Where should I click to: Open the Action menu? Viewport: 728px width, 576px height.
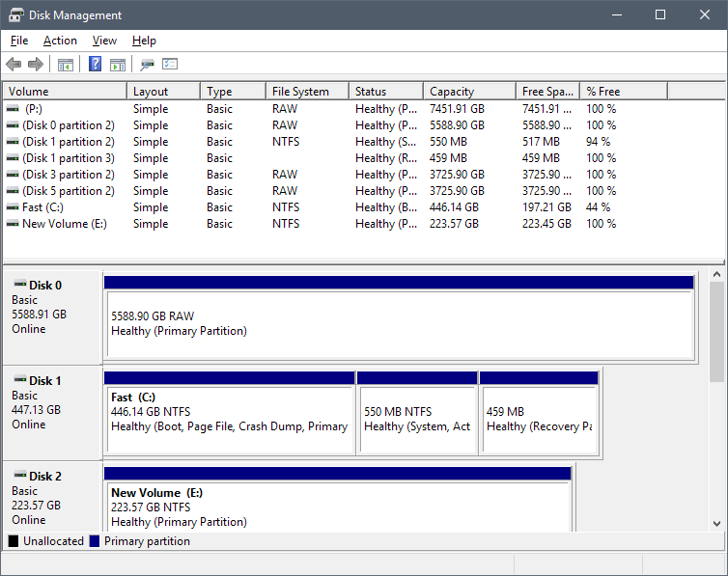pyautogui.click(x=60, y=41)
